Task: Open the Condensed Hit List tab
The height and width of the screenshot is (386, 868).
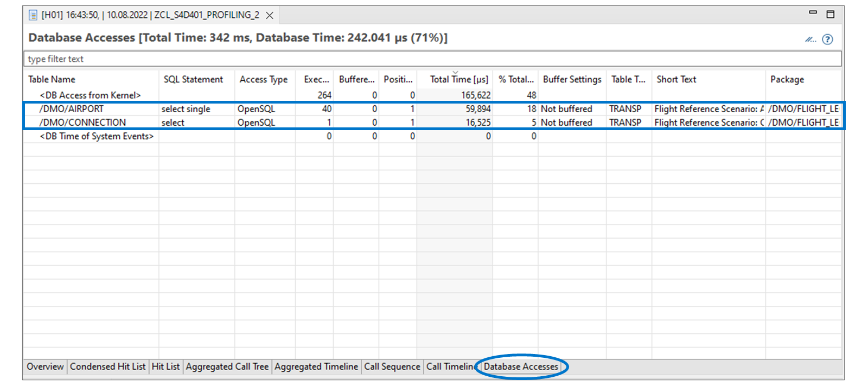Action: 107,366
